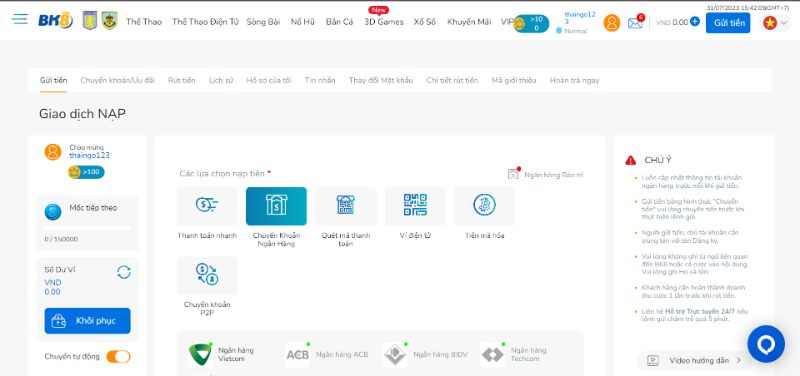Choose Ngân hàng Techcom bank
Viewport: 800px width, 376px height.
[x=513, y=355]
